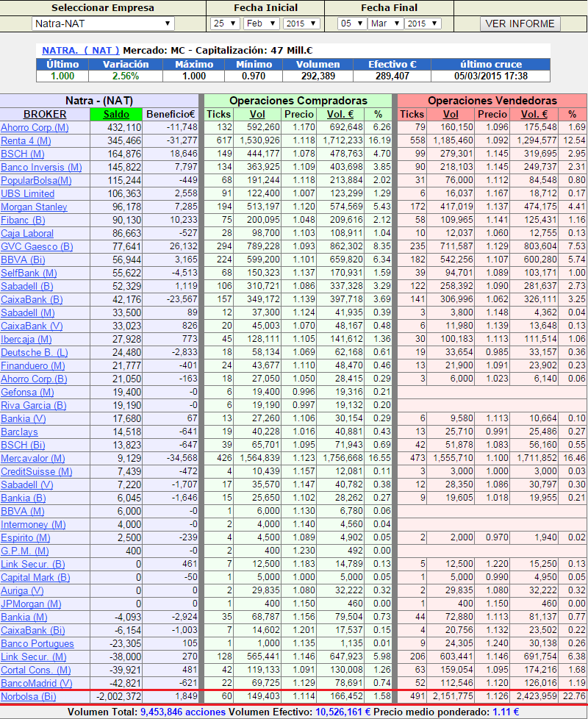Sort by the green Saldo column header

[116, 114]
